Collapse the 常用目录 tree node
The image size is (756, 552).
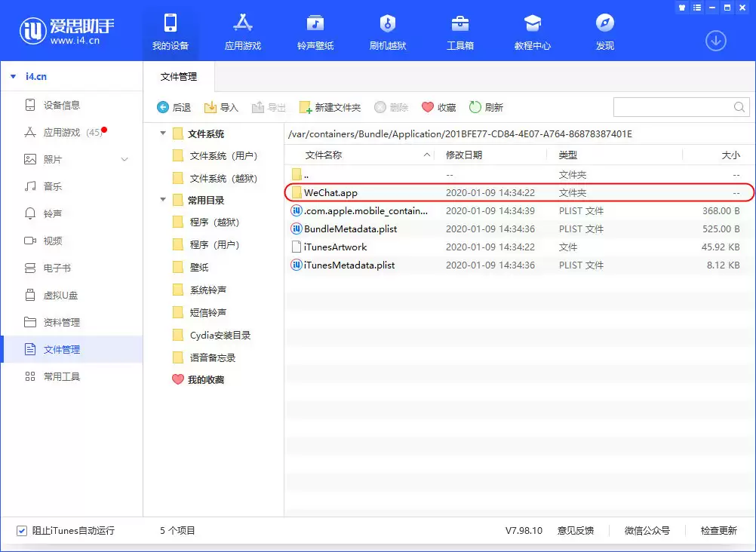(163, 199)
